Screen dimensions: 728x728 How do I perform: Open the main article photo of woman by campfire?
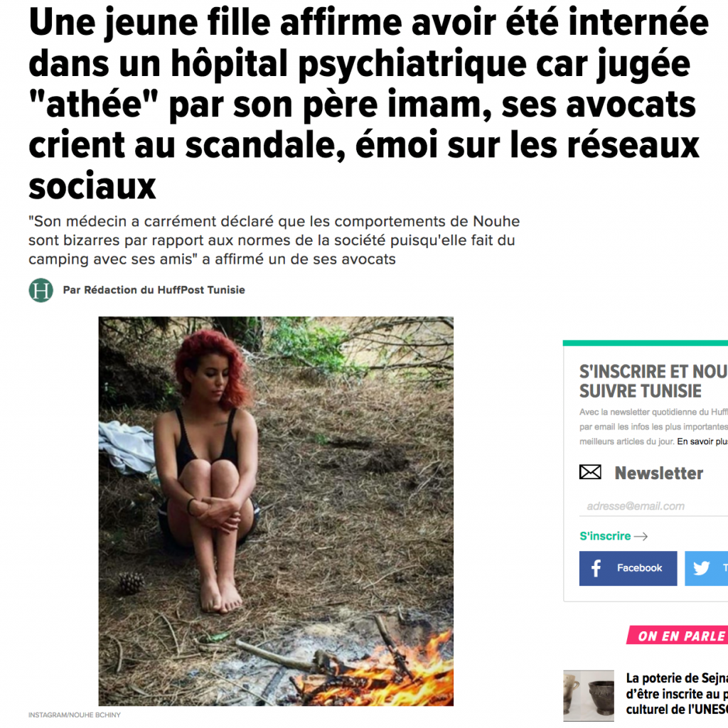pyautogui.click(x=276, y=511)
